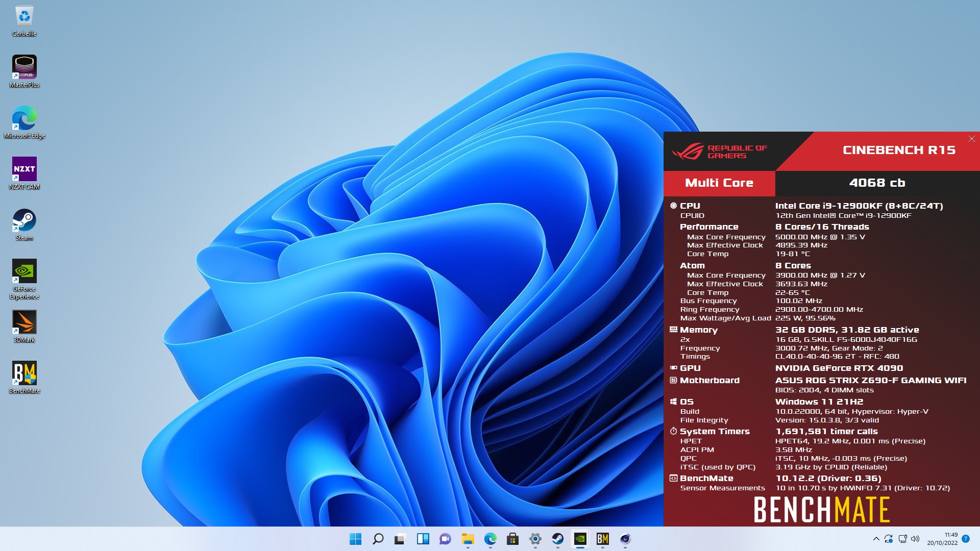The image size is (980, 551).
Task: Switch to Cinebench in the taskbar
Action: pyautogui.click(x=625, y=539)
